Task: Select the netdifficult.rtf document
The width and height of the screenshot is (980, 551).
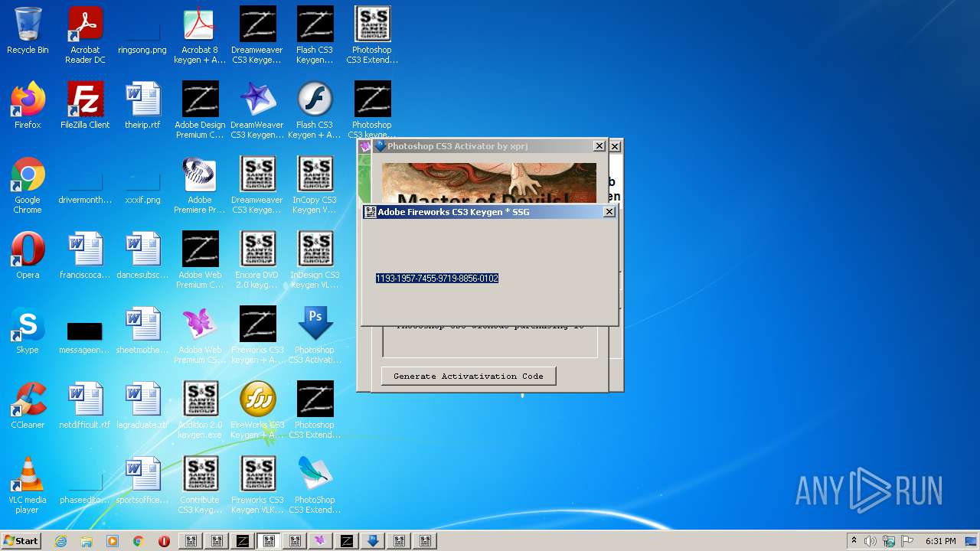Action: tap(85, 406)
